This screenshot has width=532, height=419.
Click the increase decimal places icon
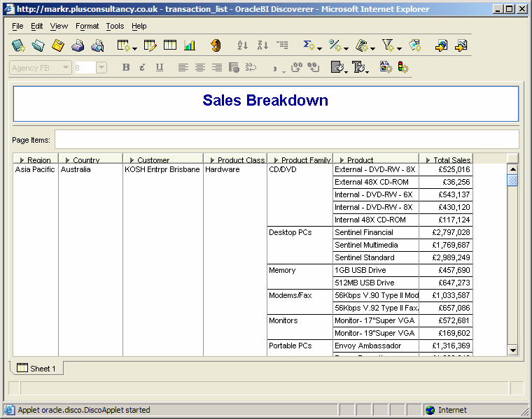[297, 67]
